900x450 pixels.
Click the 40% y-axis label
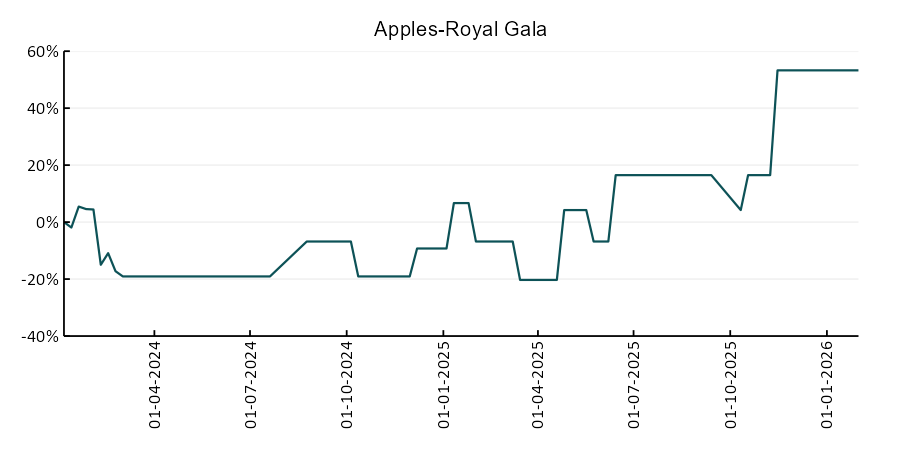pos(40,108)
